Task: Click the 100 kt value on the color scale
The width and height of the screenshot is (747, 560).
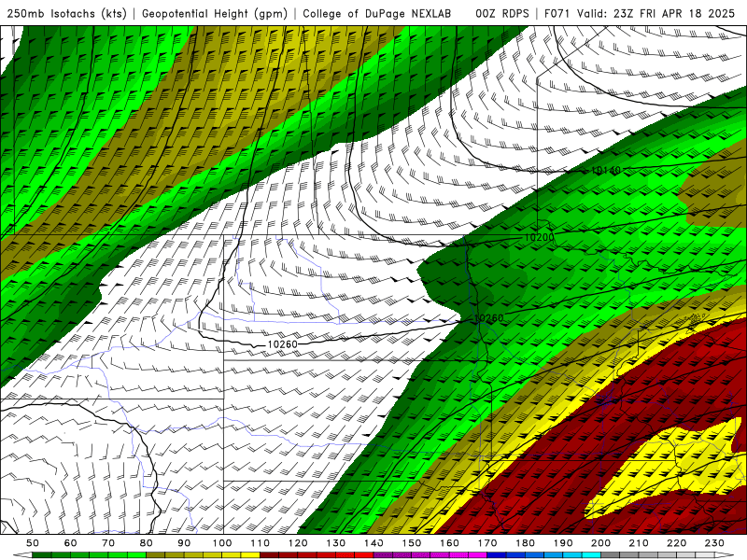Action: coord(222,543)
